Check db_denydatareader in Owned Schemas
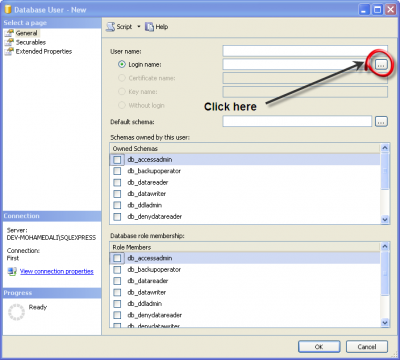This screenshot has height=360, width=400. (117, 217)
